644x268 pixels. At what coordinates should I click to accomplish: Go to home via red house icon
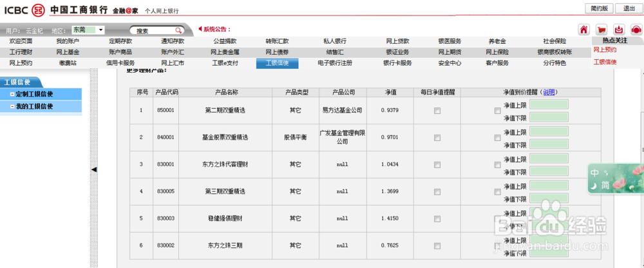point(583,30)
